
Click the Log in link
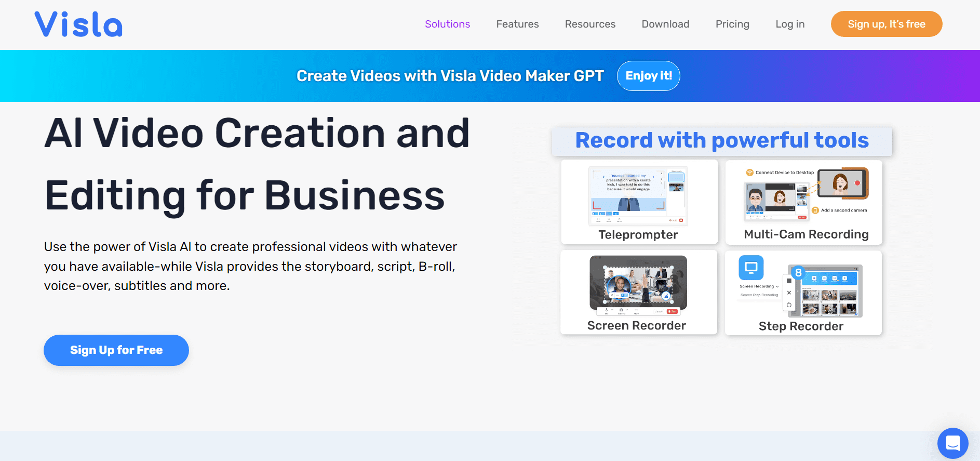point(790,24)
